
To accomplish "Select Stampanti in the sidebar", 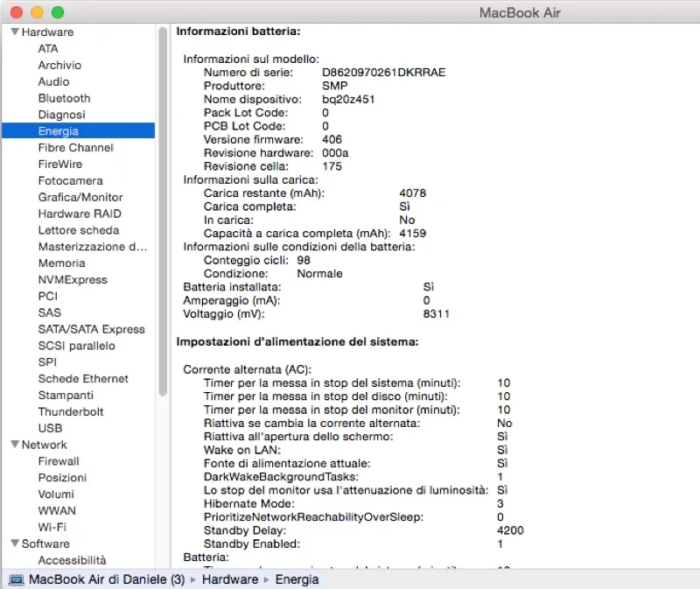I will click(x=66, y=396).
